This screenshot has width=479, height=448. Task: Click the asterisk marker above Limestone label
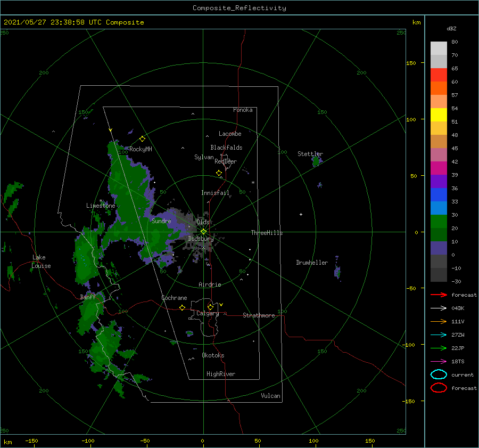101,201
